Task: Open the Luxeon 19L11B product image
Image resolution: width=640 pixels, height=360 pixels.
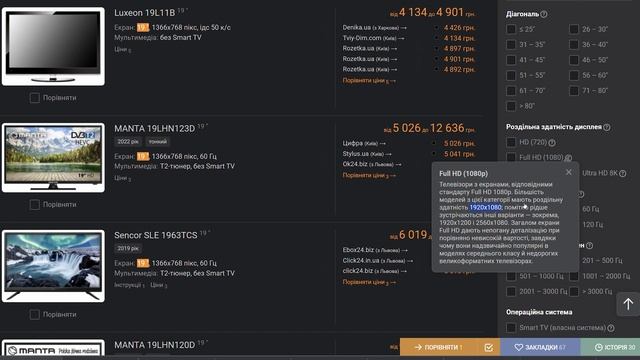Action: pos(53,46)
